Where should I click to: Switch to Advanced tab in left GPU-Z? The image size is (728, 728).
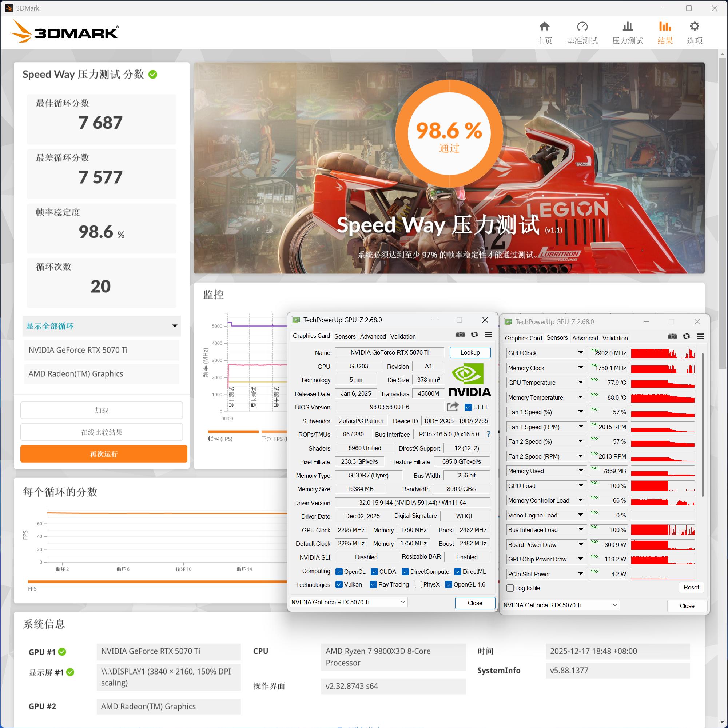click(x=373, y=336)
